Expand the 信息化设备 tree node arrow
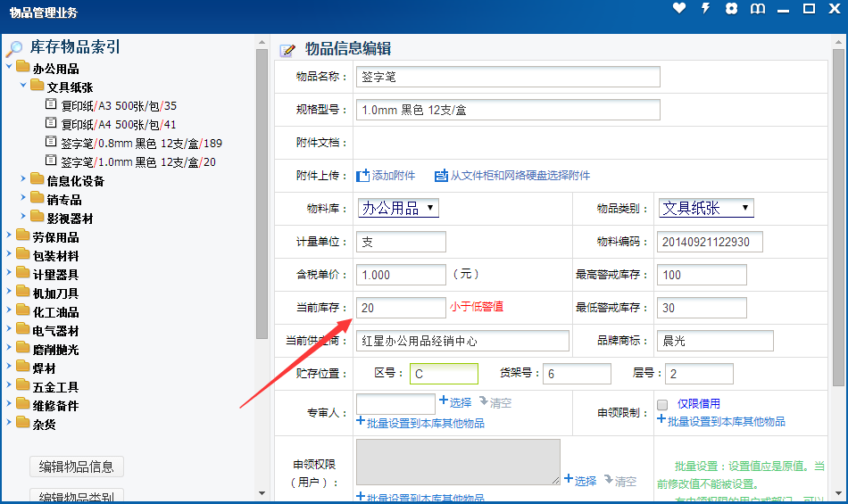 [x=23, y=178]
